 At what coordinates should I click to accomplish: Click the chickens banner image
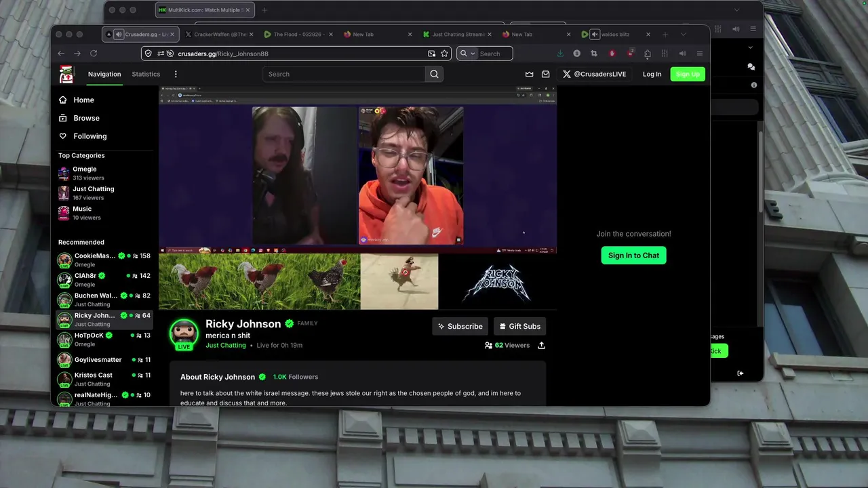pyautogui.click(x=259, y=281)
